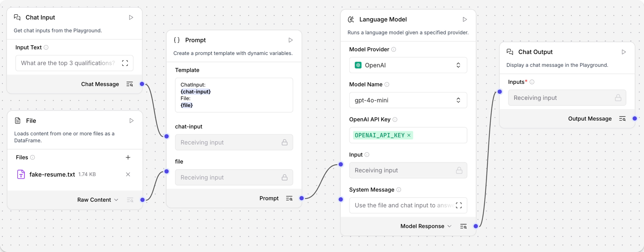
Task: Click the Output Message connection handle
Action: tap(635, 119)
